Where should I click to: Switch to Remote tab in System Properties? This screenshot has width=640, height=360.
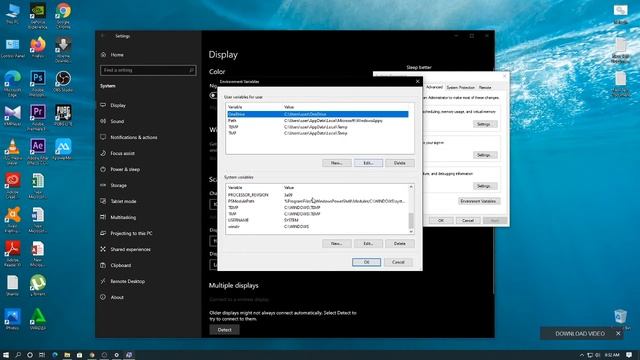click(485, 87)
